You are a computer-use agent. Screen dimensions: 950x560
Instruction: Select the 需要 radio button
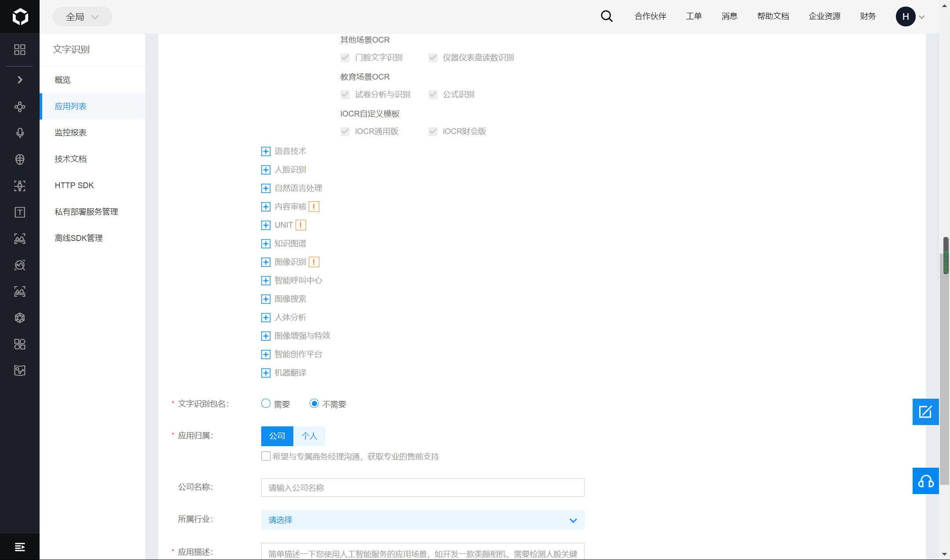(x=266, y=404)
